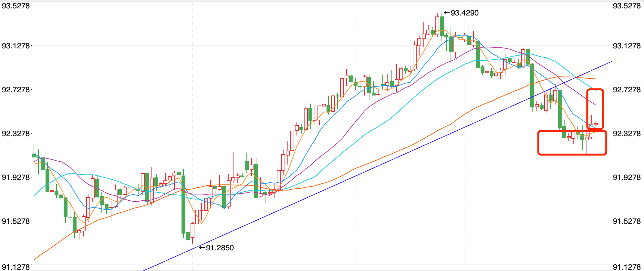Click the 91.5278 label on right axis
This screenshot has width=644, height=271.
(627, 221)
